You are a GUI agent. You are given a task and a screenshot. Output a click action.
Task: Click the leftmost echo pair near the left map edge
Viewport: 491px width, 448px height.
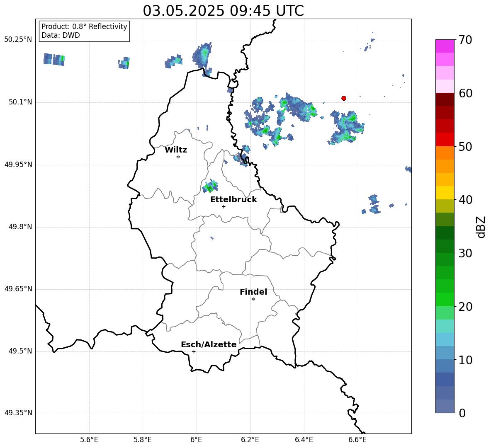click(x=54, y=59)
